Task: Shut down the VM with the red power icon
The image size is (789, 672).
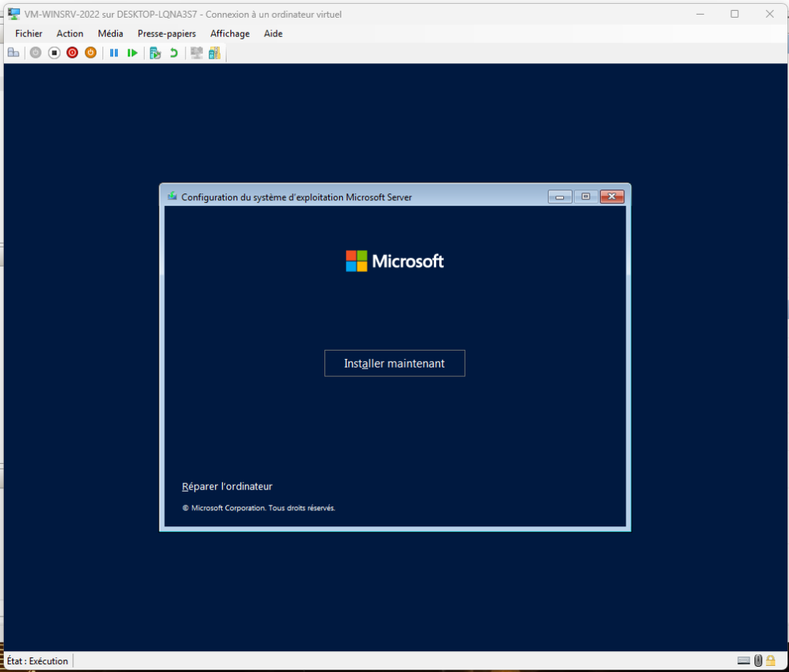Action: (x=72, y=52)
